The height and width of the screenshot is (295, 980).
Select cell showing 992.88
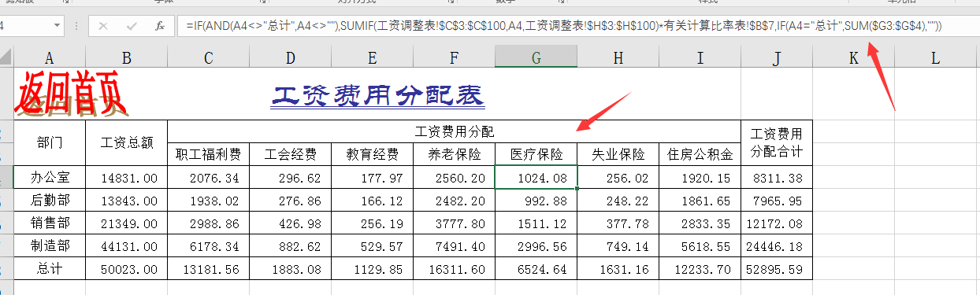(x=536, y=200)
